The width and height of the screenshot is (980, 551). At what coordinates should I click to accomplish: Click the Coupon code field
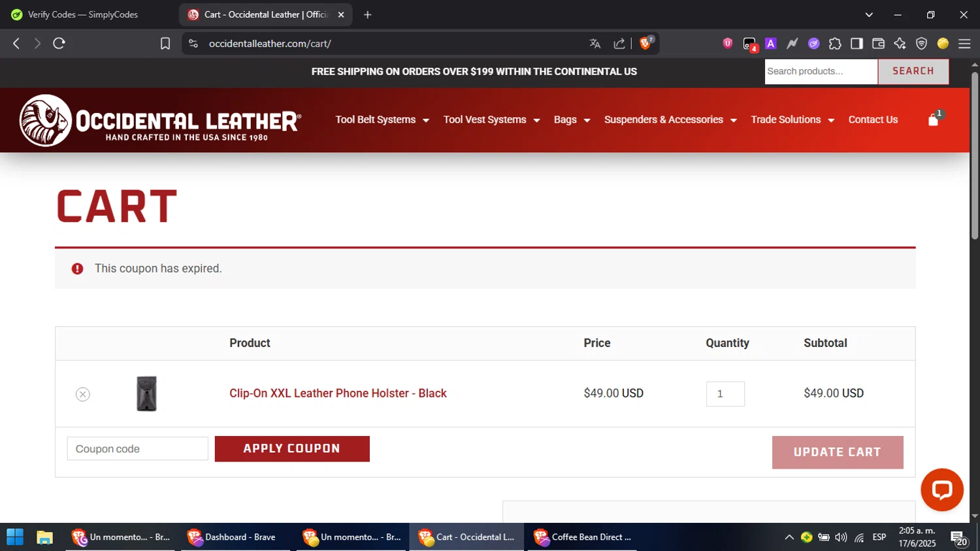(138, 449)
